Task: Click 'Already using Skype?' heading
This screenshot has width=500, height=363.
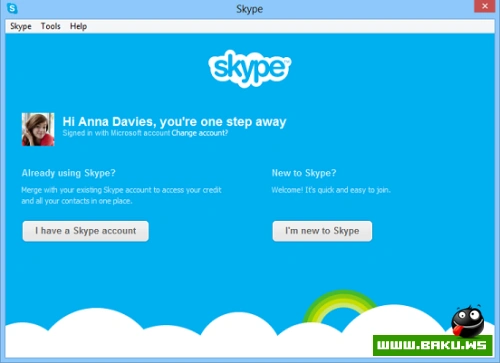Action: point(69,173)
